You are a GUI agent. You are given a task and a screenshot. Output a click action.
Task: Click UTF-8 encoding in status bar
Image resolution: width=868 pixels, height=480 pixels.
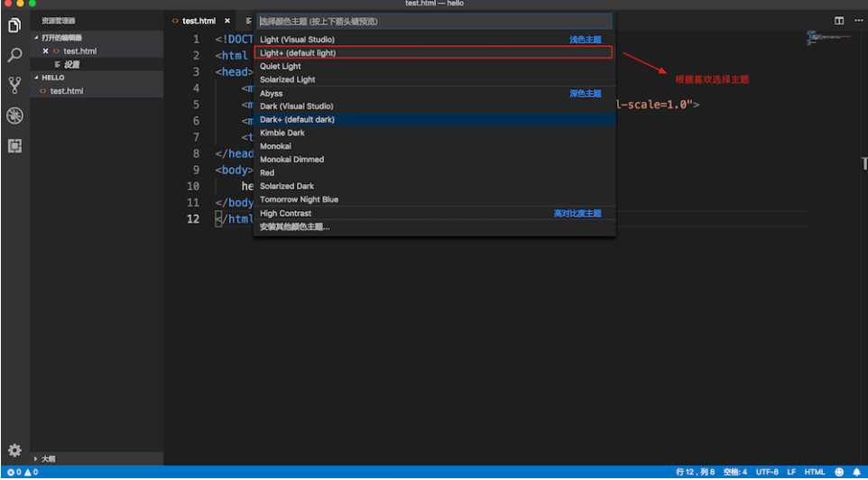coord(767,472)
